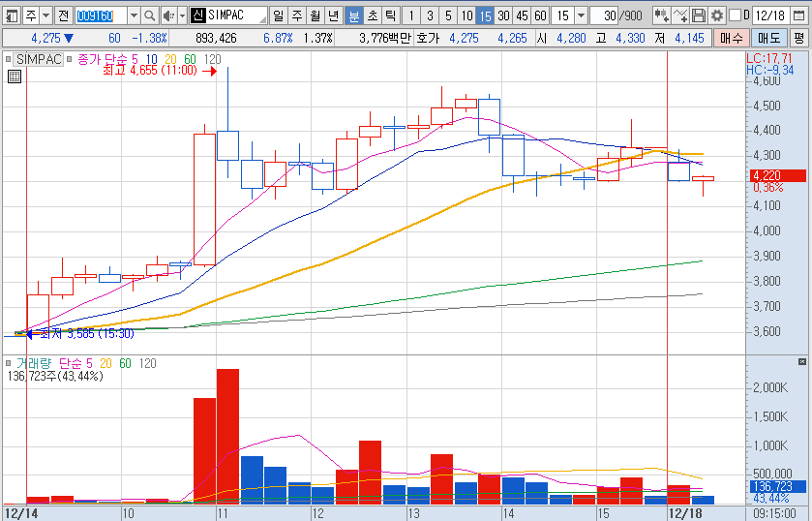Viewport: 812px width, 521px height.
Task: Click the small square handle before 거래량 legend
Action: (8, 363)
